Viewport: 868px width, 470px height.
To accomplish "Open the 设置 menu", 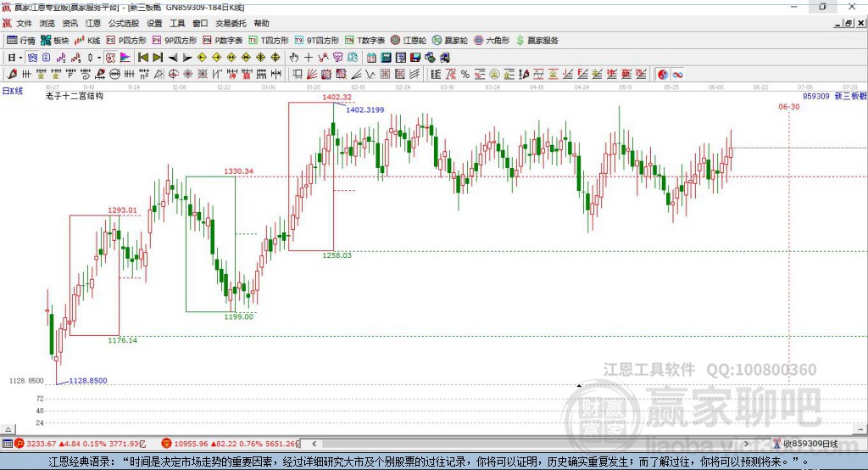I will coord(154,23).
